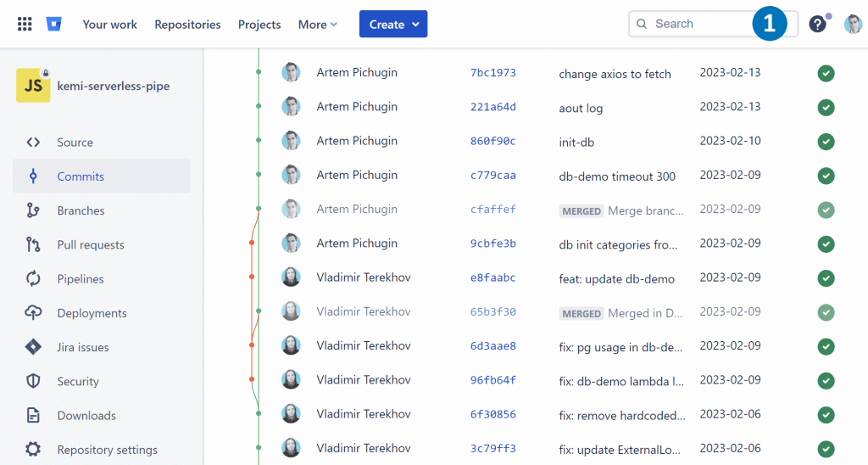Viewport: 868px width, 465px height.
Task: Open Repository settings in the sidebar
Action: [x=107, y=450]
